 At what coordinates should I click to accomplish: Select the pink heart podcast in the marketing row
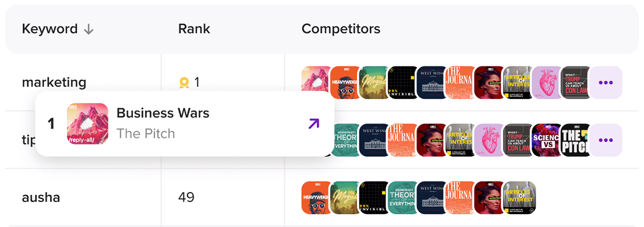click(546, 82)
